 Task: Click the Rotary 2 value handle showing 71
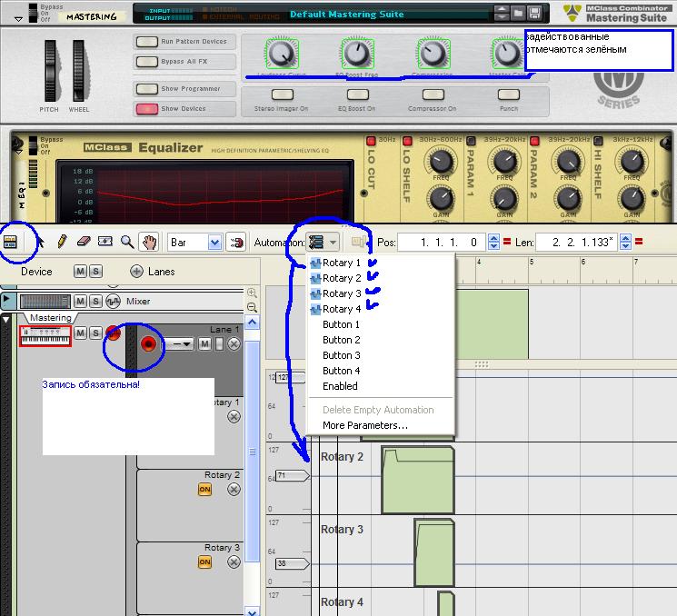(x=291, y=475)
